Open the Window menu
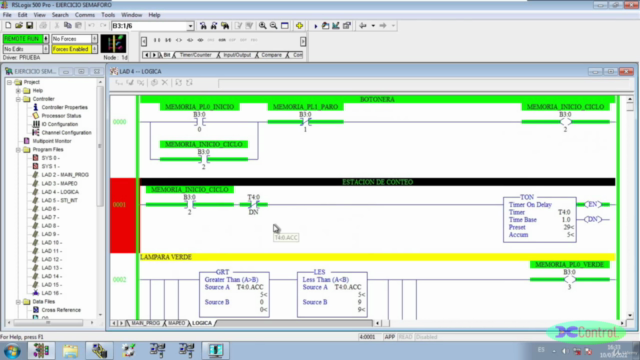 [x=131, y=15]
